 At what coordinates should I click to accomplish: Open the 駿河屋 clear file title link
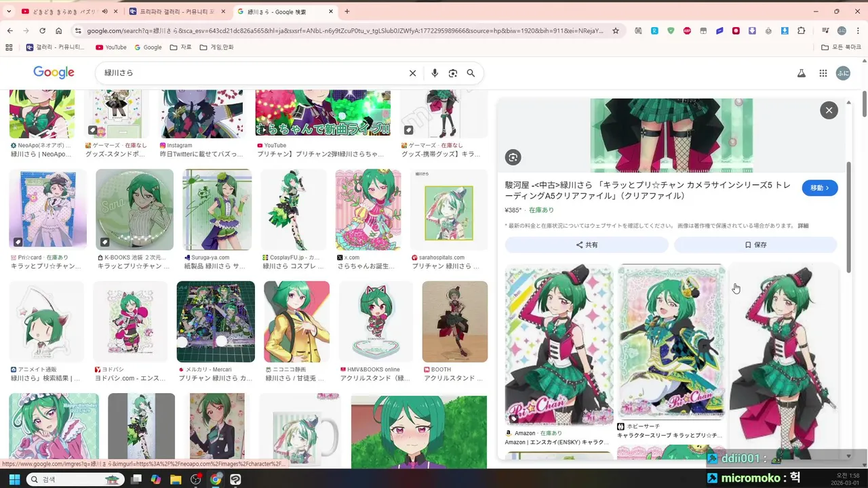tap(648, 190)
